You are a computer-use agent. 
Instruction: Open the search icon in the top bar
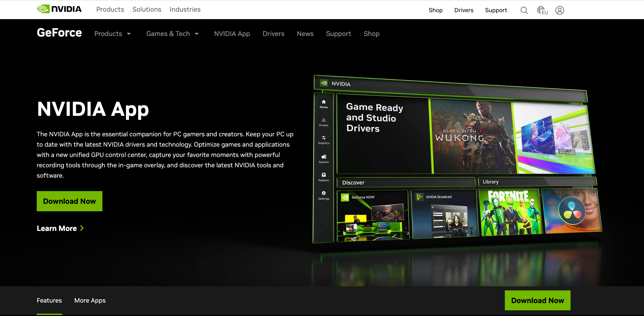[524, 10]
